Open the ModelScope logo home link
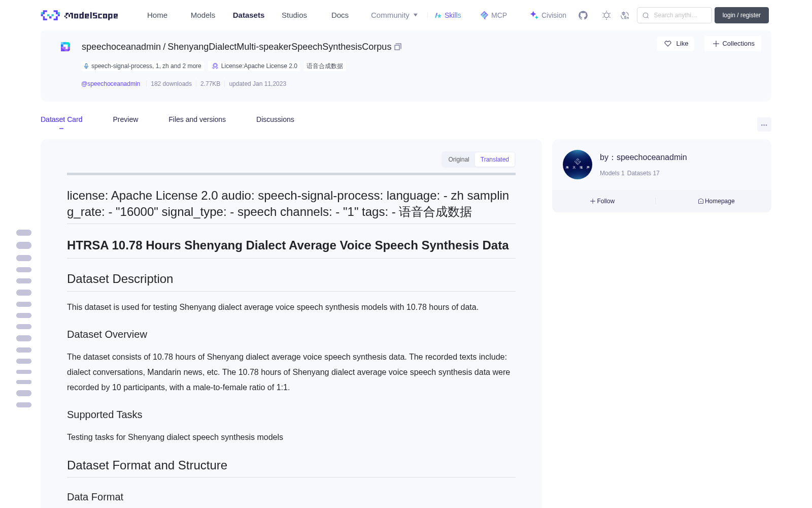This screenshot has height=508, width=812. coord(79,15)
